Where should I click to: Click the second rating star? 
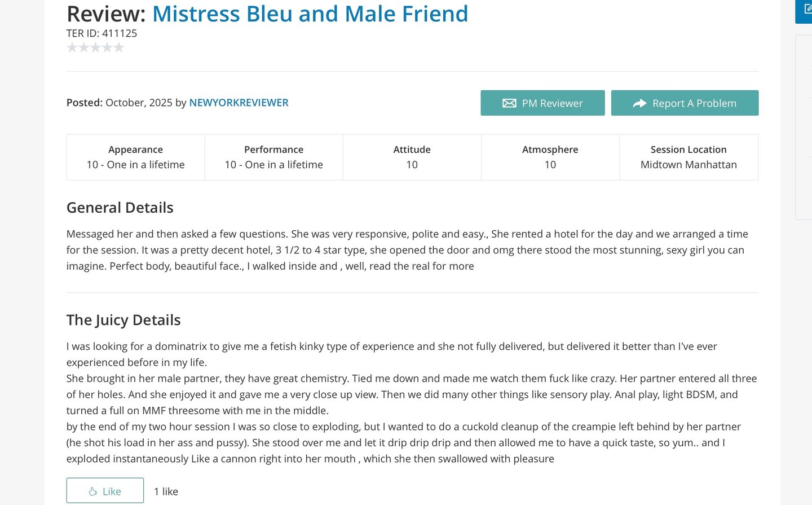point(83,48)
